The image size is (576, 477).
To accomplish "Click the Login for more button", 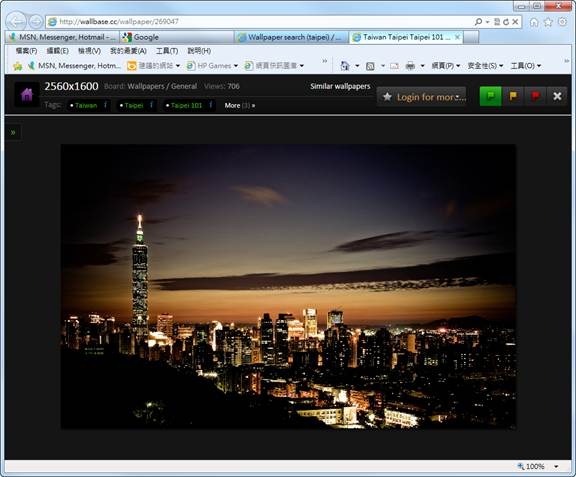I will tap(421, 97).
